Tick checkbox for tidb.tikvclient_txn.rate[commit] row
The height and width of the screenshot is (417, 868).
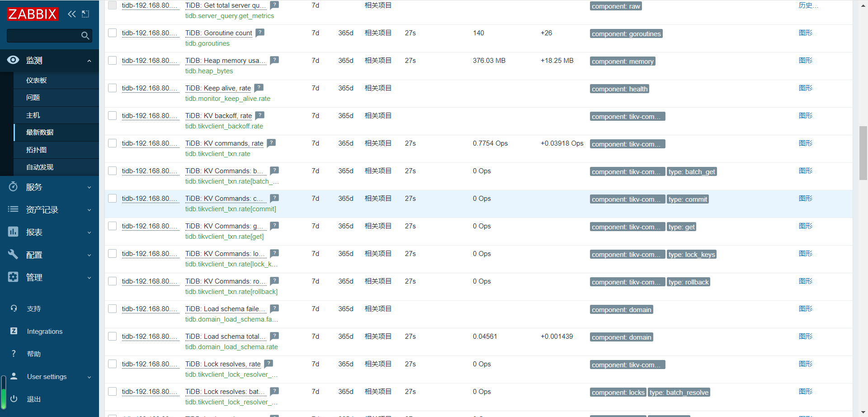(113, 199)
